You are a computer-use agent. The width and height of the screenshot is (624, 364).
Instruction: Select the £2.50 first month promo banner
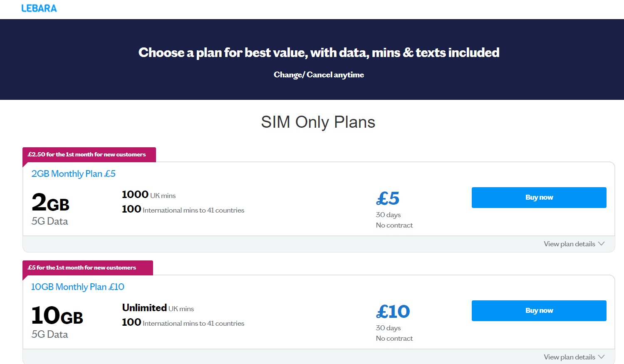(x=89, y=155)
